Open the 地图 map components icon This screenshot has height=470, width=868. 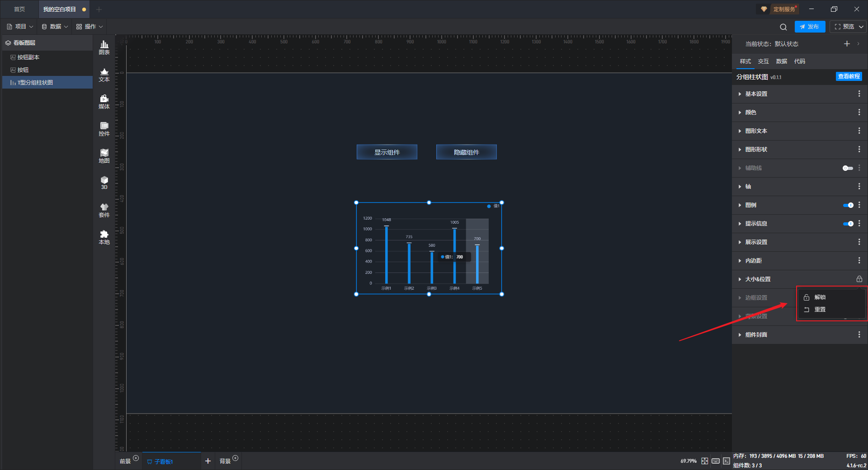[x=104, y=156]
